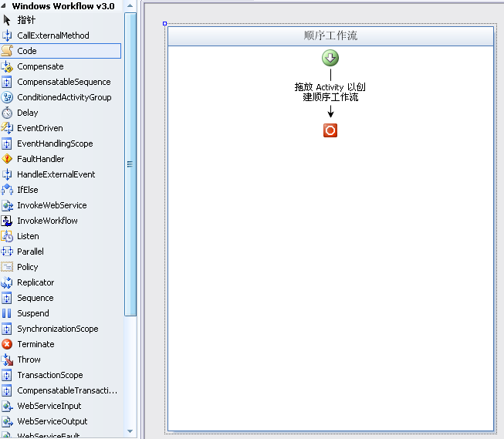Screen dimensions: 504x439
Task: Click the CompensatableSequence icon
Action: click(x=7, y=82)
